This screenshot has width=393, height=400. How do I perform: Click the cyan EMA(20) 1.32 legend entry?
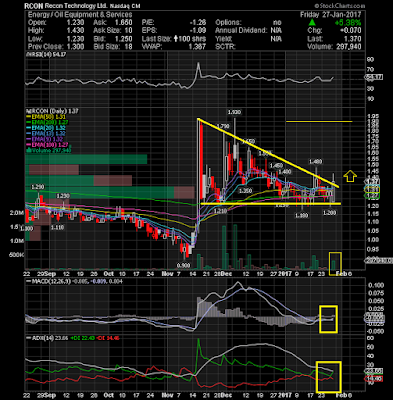pos(46,128)
